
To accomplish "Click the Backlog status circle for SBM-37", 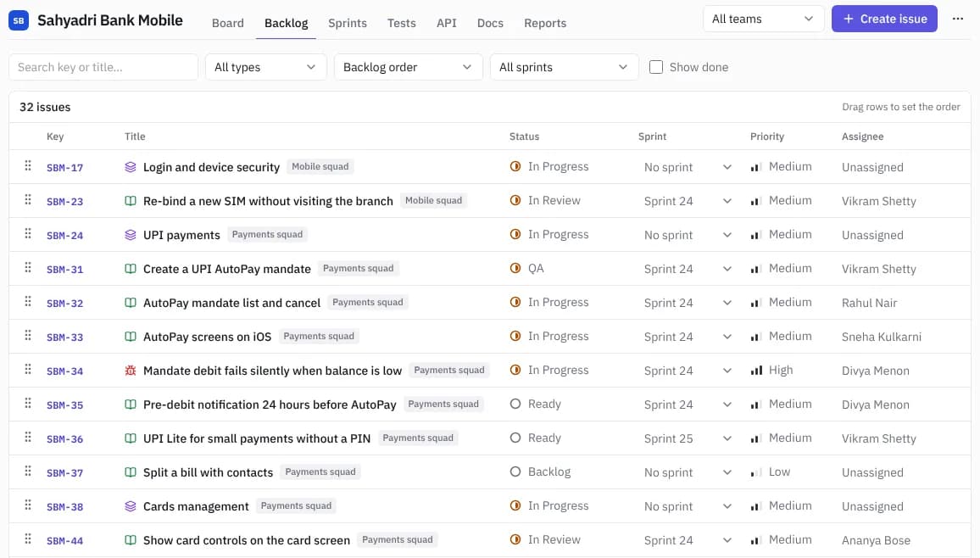I will [515, 472].
